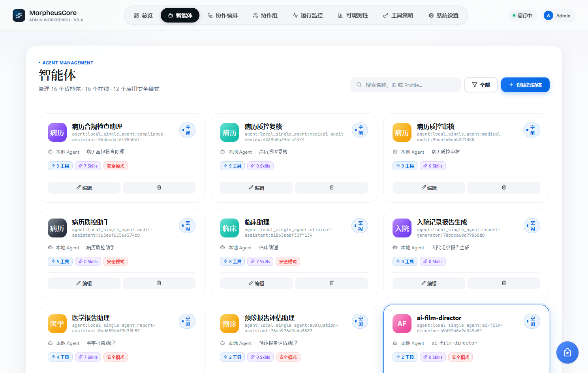588x373 pixels.
Task: Click the MorpheusCore logo icon
Action: pos(19,15)
